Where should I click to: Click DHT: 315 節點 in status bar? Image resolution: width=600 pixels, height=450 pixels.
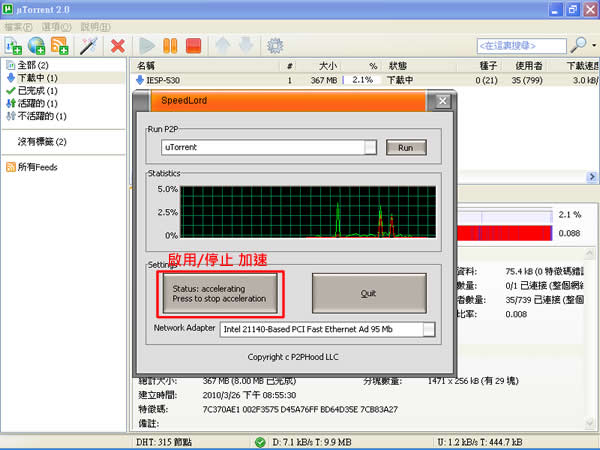click(x=164, y=442)
